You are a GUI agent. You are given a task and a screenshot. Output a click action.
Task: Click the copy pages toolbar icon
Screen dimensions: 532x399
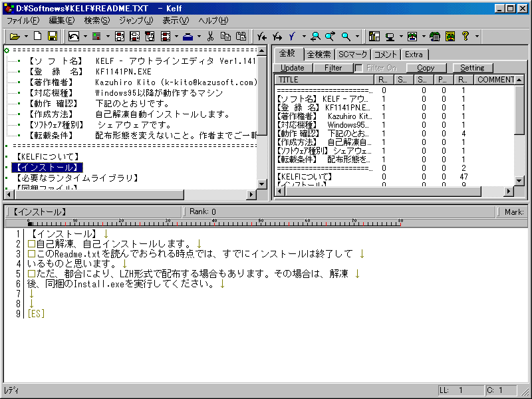coord(225,37)
